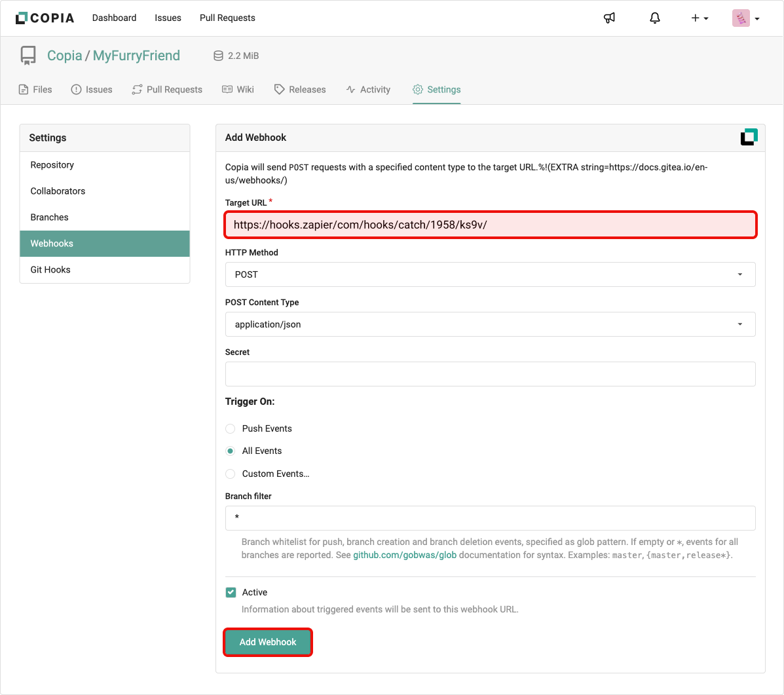Open the github.com/gobwas/glob link

click(x=405, y=555)
